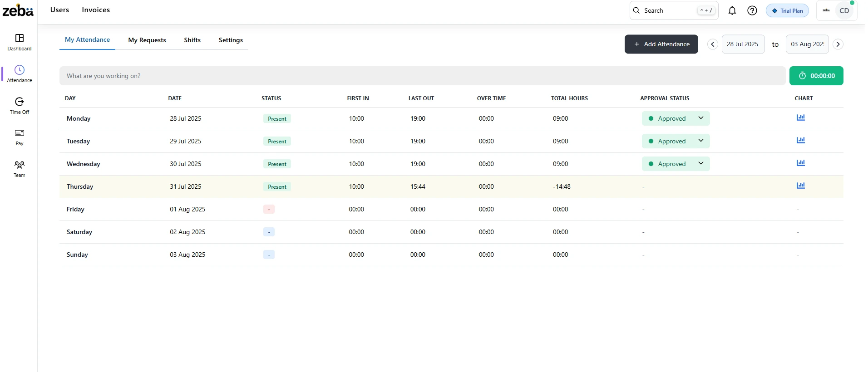This screenshot has height=372, width=868.
Task: Click the APPROVAL STATUS column header
Action: coord(665,98)
